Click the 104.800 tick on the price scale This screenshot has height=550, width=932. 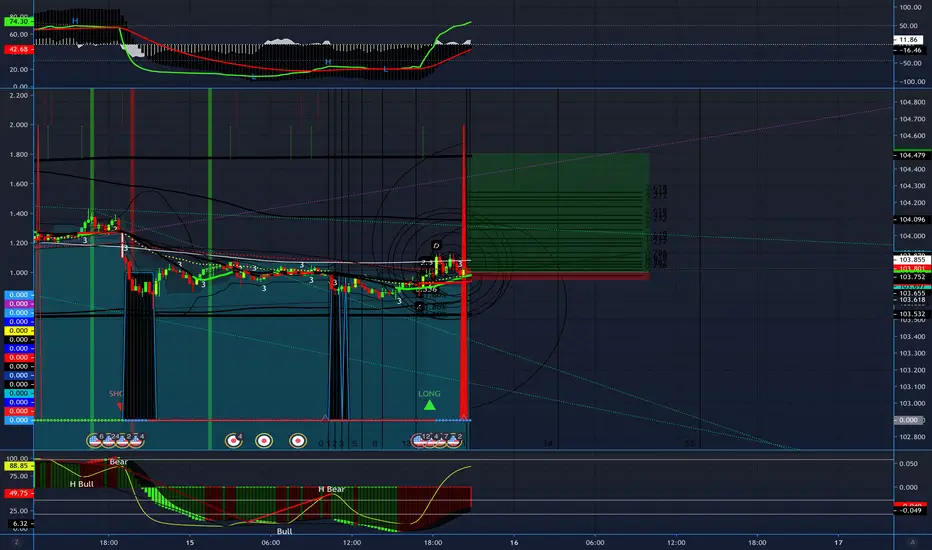[912, 102]
